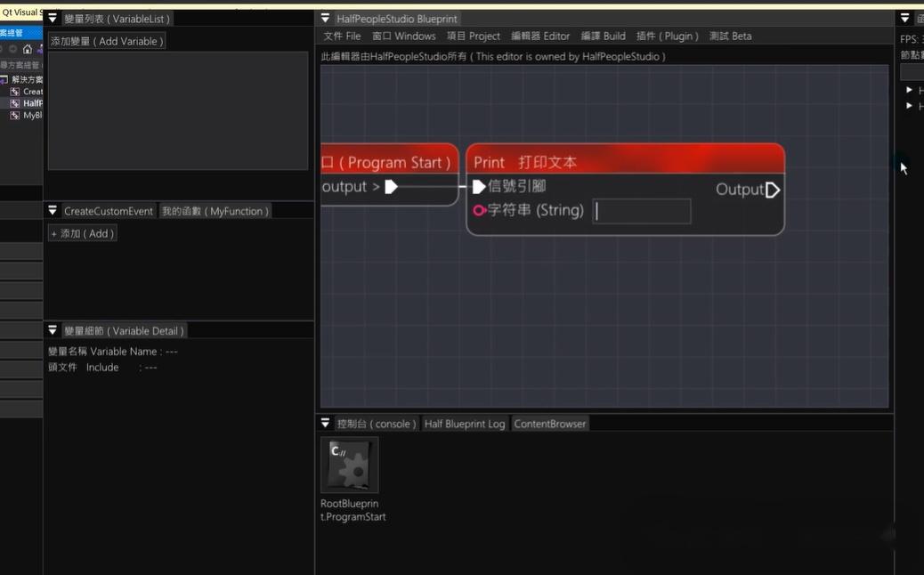The image size is (924, 575).
Task: Select the Creat blueprint icon in solution explorer
Action: click(x=14, y=91)
